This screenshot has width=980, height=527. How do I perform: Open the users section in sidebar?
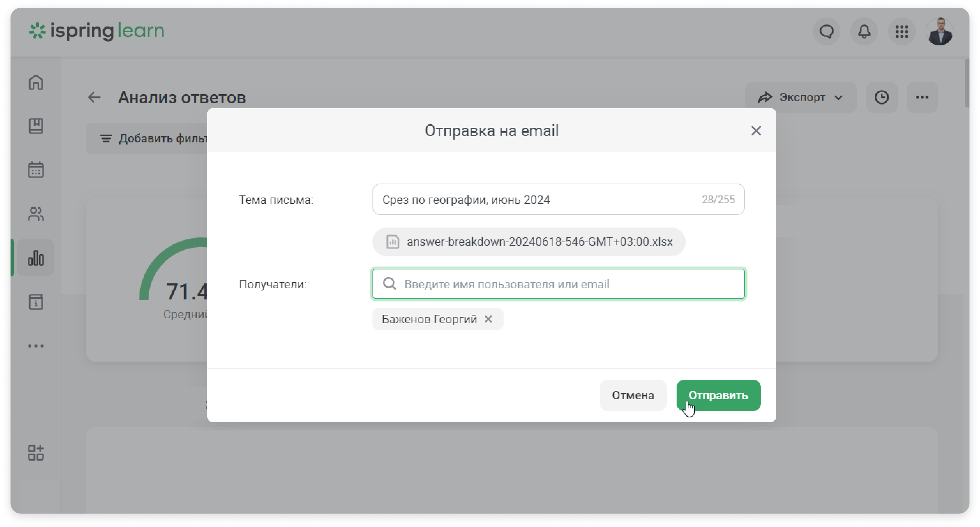click(x=36, y=214)
